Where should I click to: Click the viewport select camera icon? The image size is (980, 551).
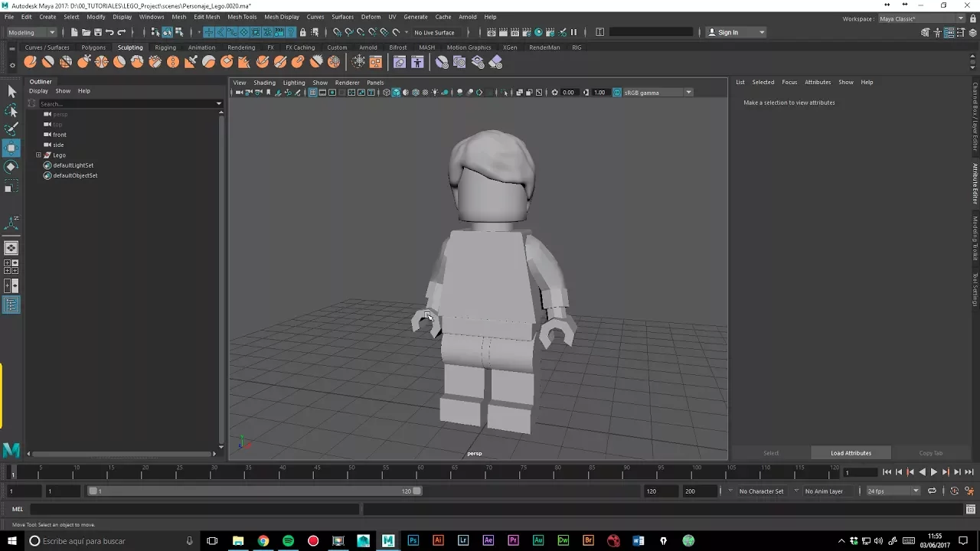point(239,93)
